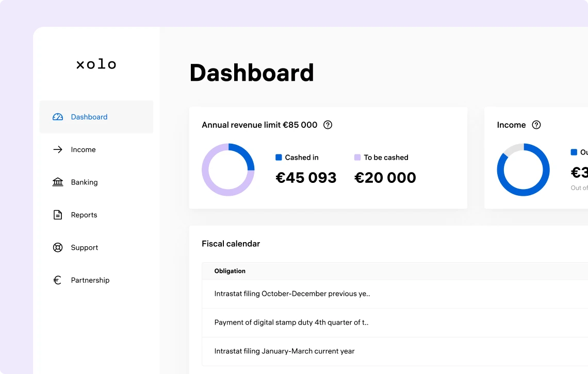Click the Banking bank building icon
This screenshot has height=374, width=588.
point(57,182)
